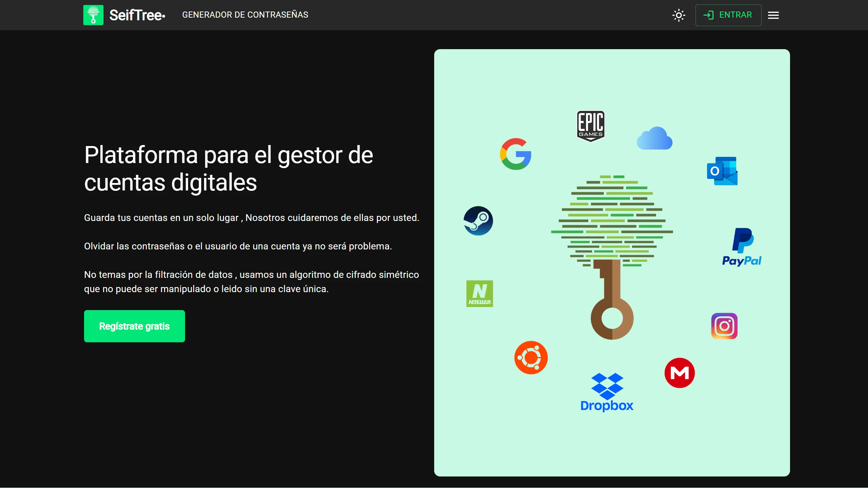This screenshot has height=488, width=868.
Task: Click the Outlook icon
Action: coord(722,171)
